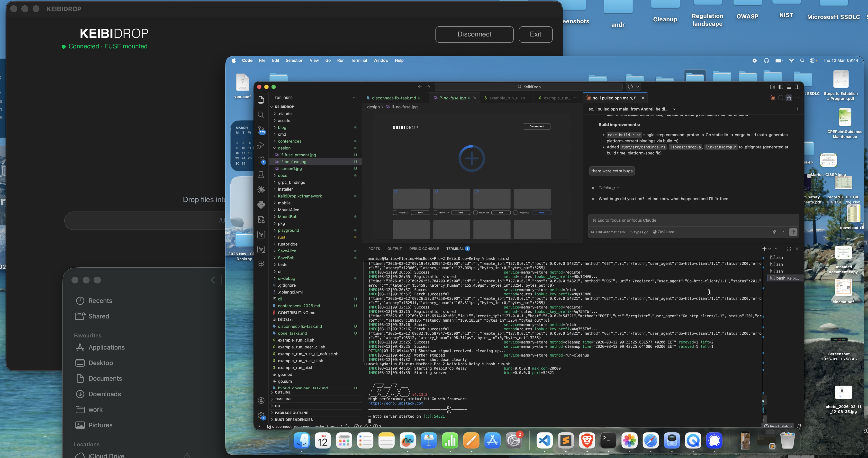Click Disconnect in the KeibiDrop window

coord(474,34)
